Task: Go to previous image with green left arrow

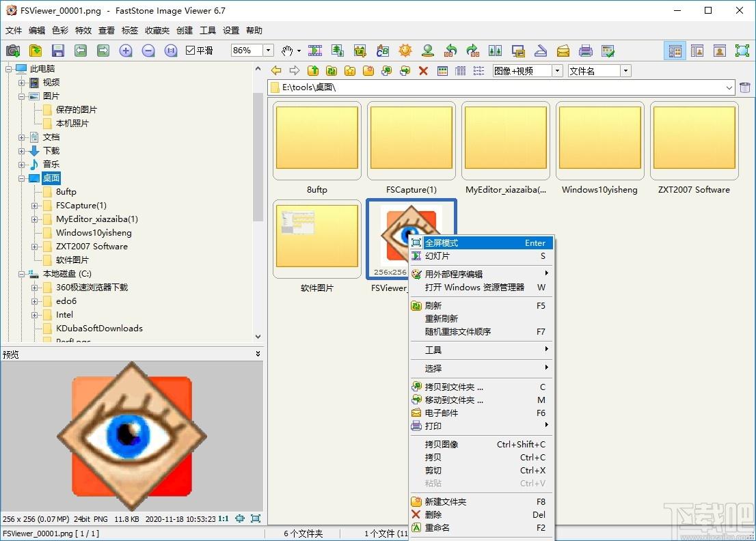Action: pos(81,51)
